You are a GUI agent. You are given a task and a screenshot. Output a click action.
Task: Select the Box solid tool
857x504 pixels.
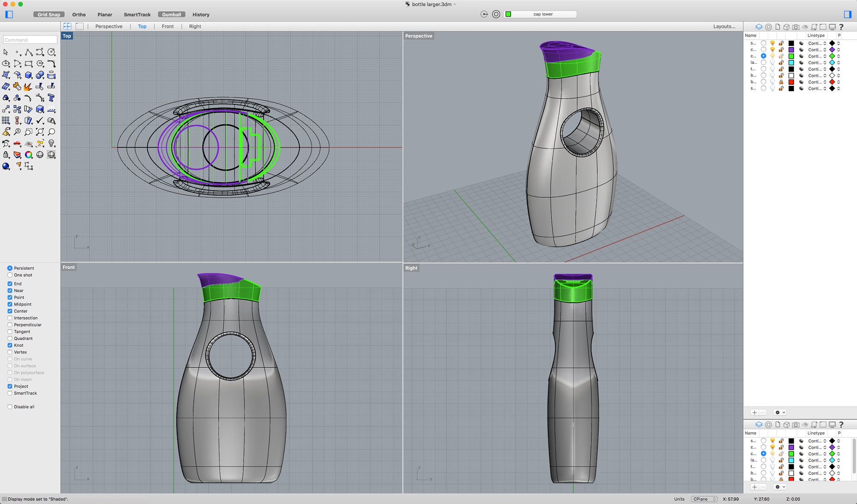(29, 75)
